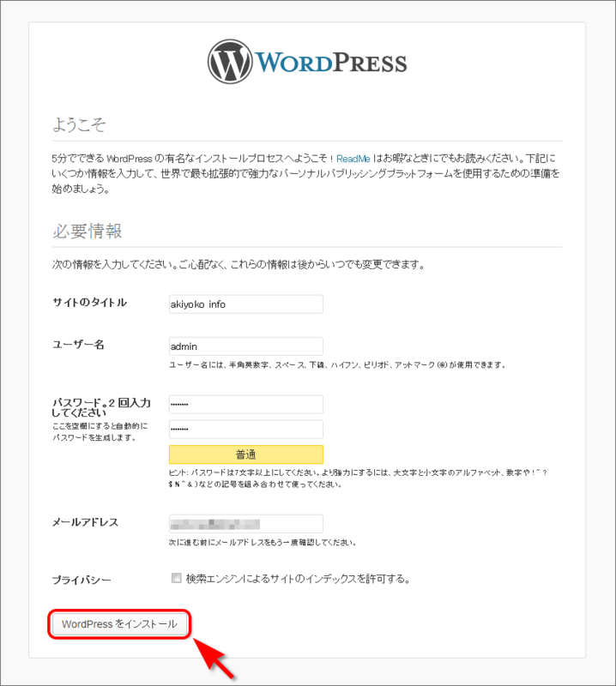Viewport: 616px width, 686px height.
Task: Click the 次の情報を入力してください instruction text
Action: 239,265
